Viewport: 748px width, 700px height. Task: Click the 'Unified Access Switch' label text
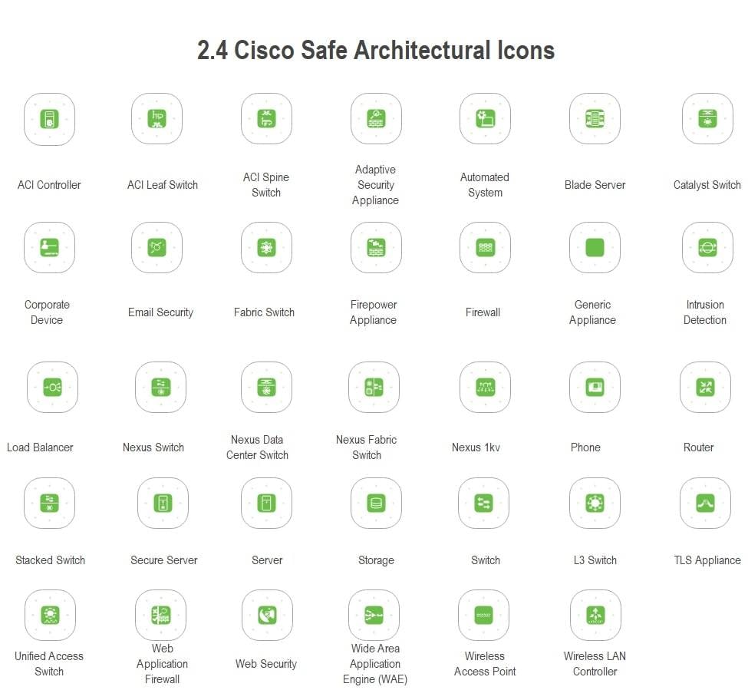click(48, 664)
